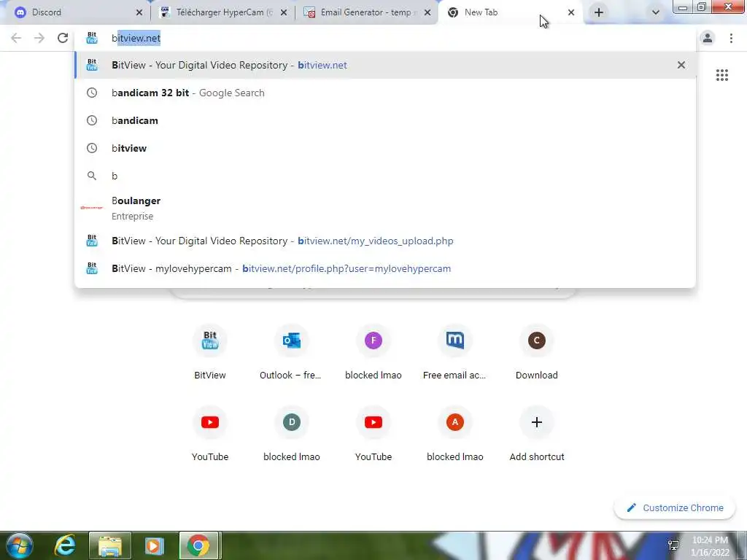Image resolution: width=747 pixels, height=560 pixels.
Task: Search for the single letter 'b' suggestion
Action: (385, 176)
